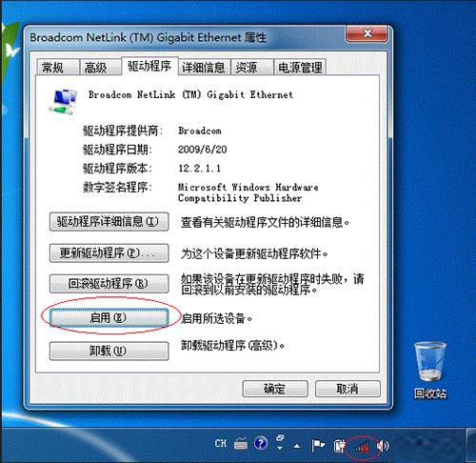
Task: Confirm with the 确定 button
Action: tap(275, 389)
